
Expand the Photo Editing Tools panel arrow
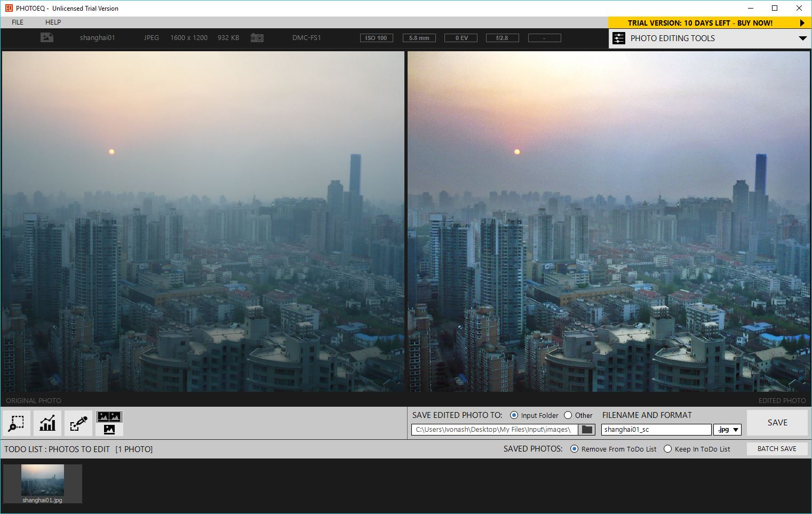tap(802, 38)
